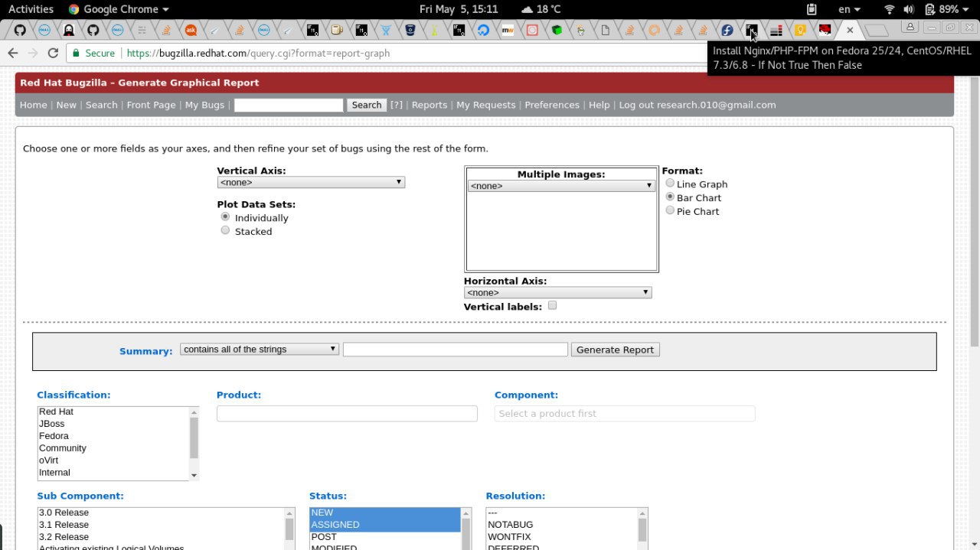
Task: Open the Horizontal Axis dropdown
Action: [x=557, y=292]
